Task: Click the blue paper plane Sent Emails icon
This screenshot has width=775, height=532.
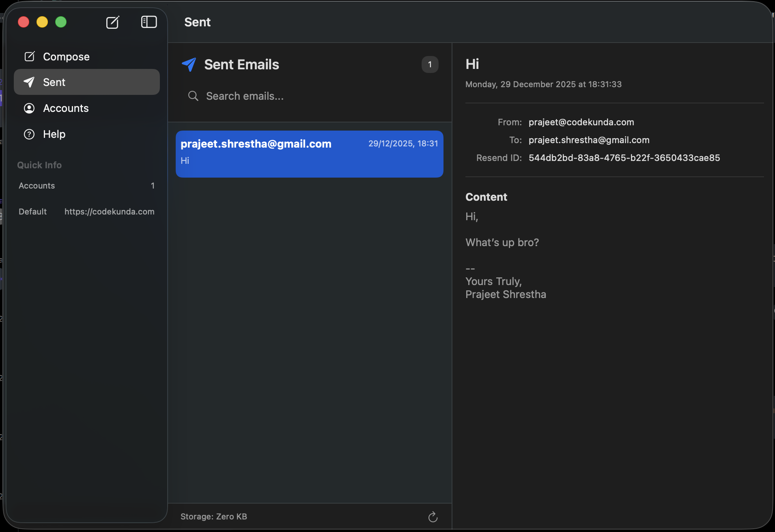Action: [x=189, y=64]
